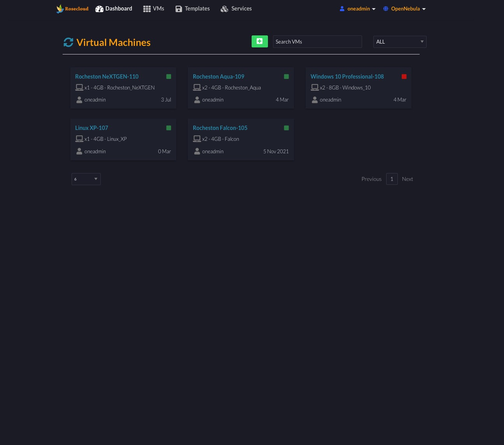504x445 pixels.
Task: Click laptop icon on Rocheston NeXTGEN-110 card
Action: [79, 88]
